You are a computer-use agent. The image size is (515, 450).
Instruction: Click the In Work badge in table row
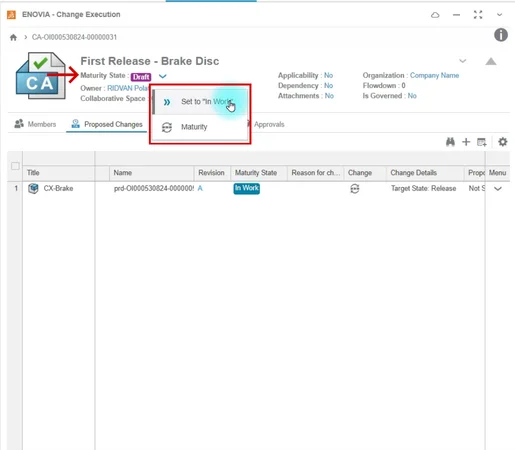[247, 188]
